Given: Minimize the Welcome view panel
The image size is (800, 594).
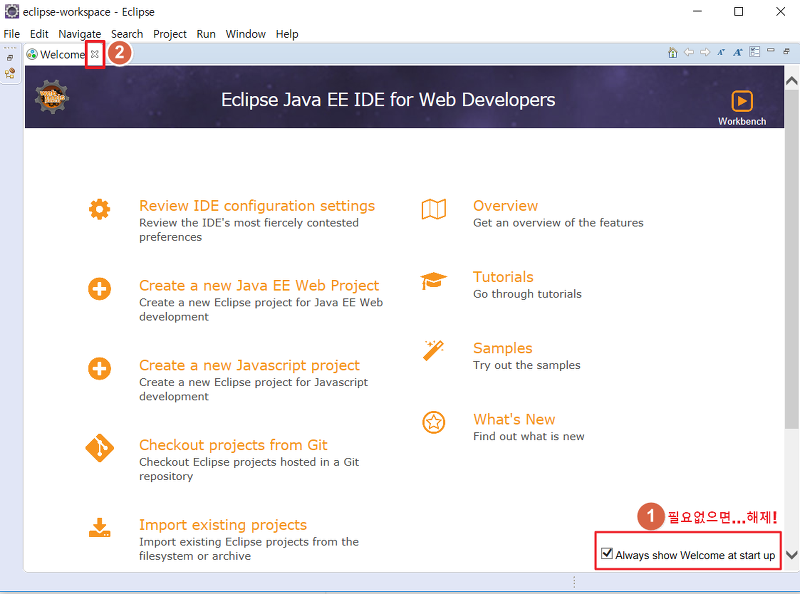Looking at the screenshot, I should click(x=771, y=51).
